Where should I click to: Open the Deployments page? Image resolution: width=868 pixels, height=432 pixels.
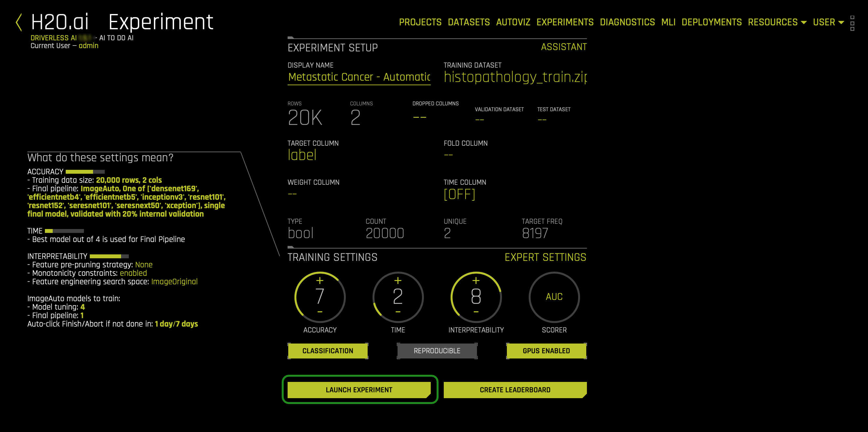tap(711, 22)
